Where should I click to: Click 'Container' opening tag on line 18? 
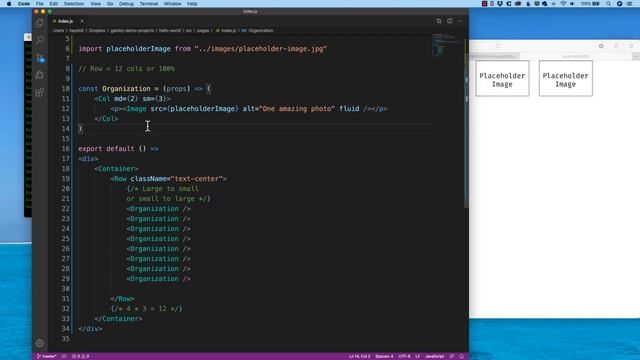116,169
